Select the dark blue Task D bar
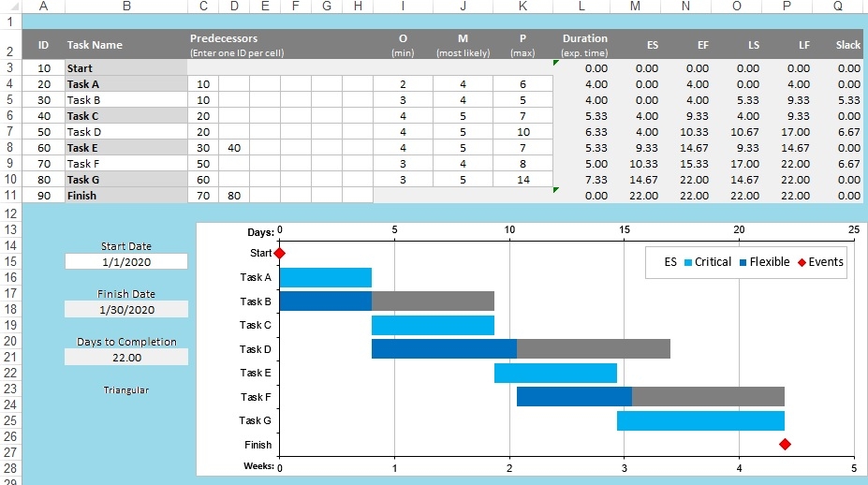Viewport: 868px width, 485px height. tap(444, 348)
